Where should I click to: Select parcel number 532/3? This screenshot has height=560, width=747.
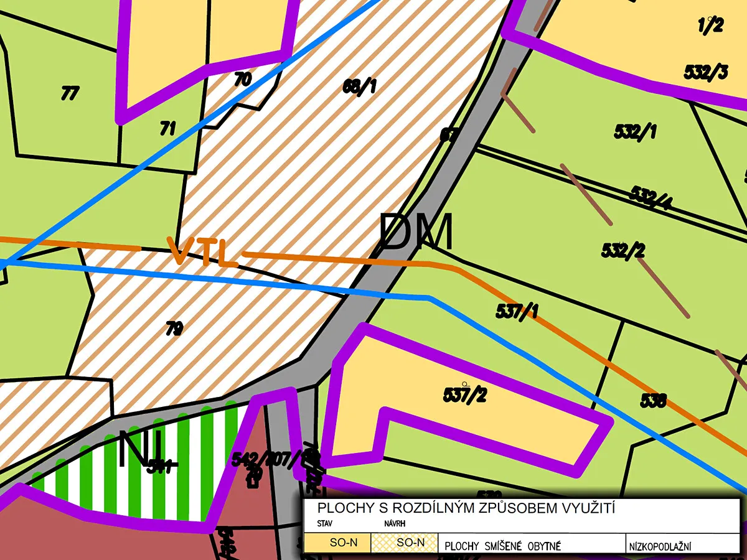706,72
